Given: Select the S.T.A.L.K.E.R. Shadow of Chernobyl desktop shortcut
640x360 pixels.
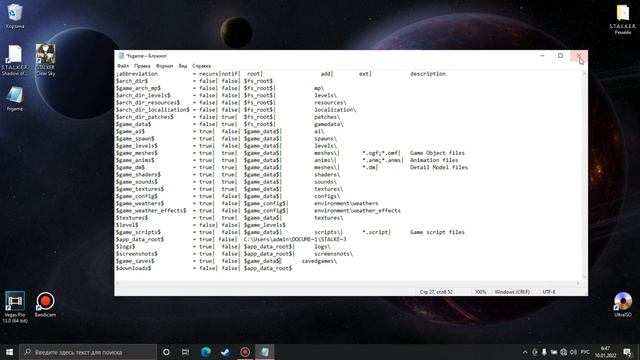Looking at the screenshot, I should point(15,60).
